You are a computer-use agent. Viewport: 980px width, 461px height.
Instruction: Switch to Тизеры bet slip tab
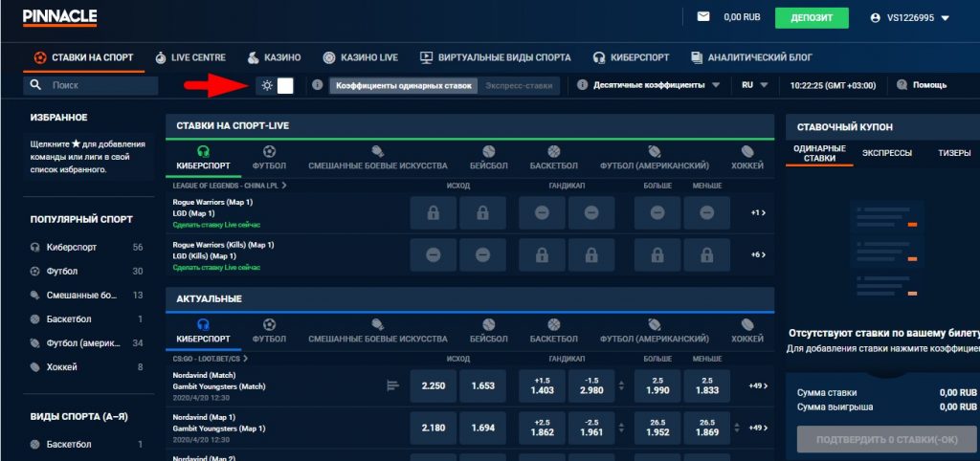(954, 153)
